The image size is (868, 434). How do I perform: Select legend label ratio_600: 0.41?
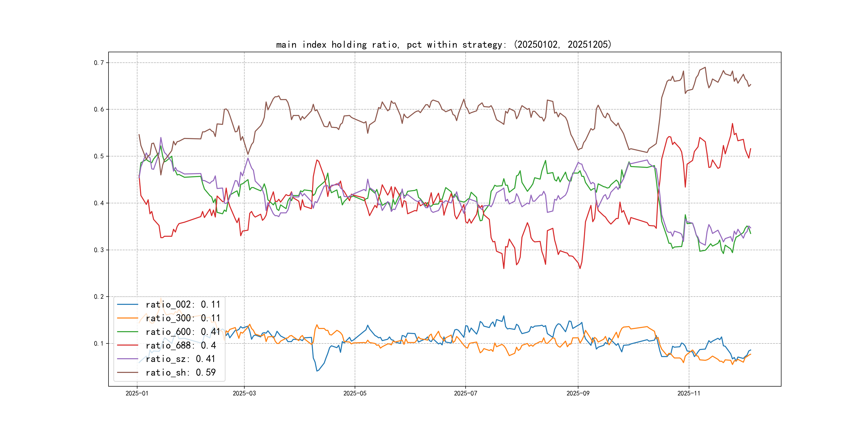point(183,332)
